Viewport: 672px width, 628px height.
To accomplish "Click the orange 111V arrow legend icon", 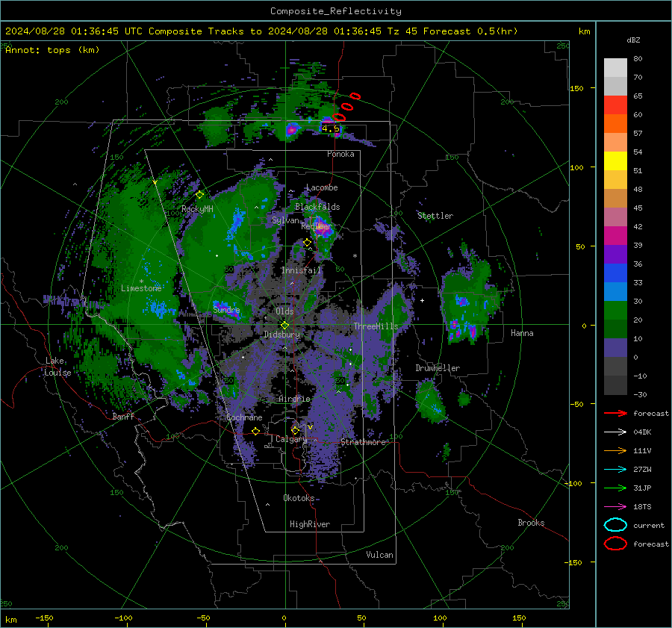I will pyautogui.click(x=615, y=450).
